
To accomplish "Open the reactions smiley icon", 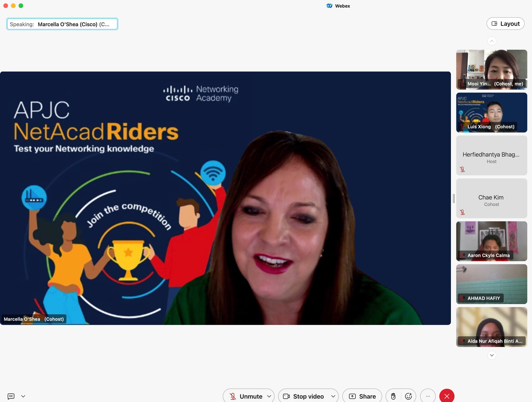I will click(408, 396).
